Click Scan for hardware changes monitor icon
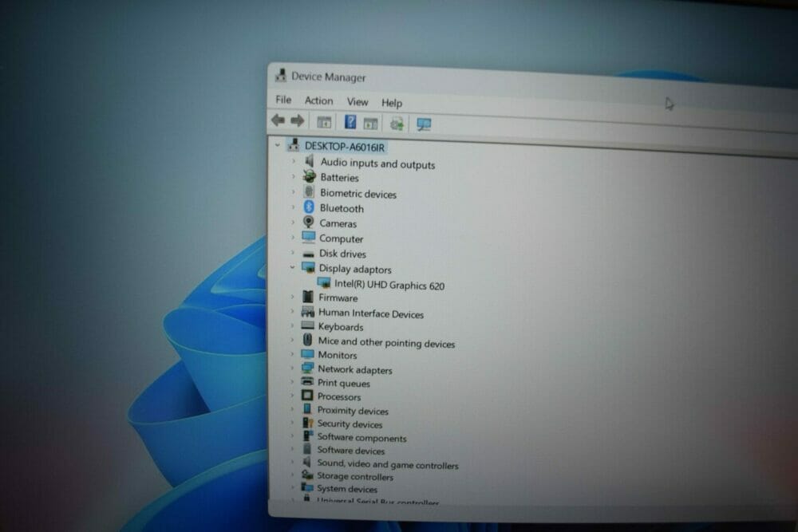The image size is (798, 532). [424, 124]
